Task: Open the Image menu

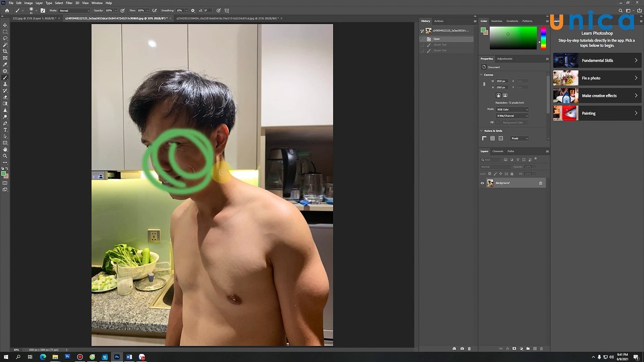Action: (28, 3)
